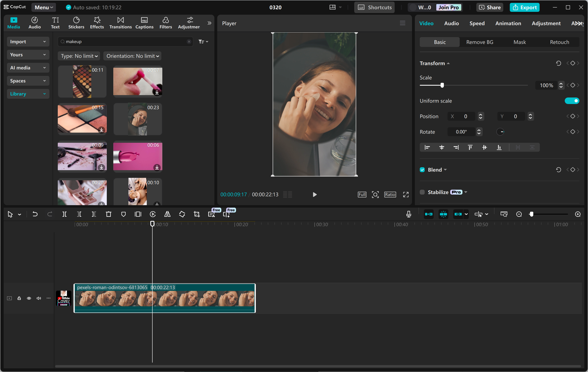Viewport: 588px width, 372px height.
Task: Uncheck the Blend checkbox
Action: pos(422,169)
